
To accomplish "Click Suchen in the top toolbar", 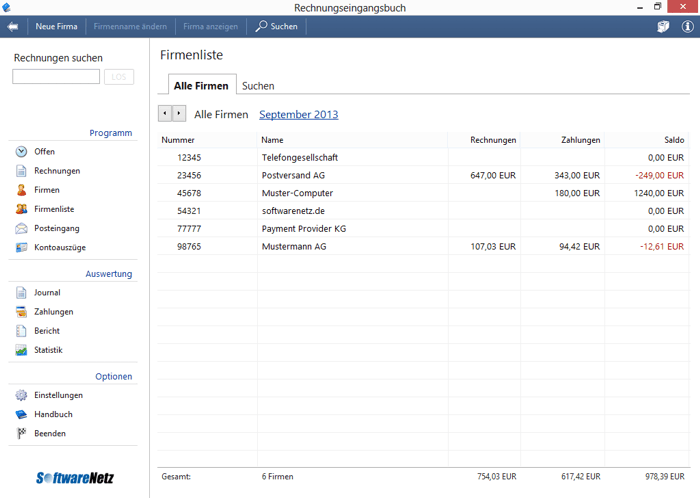I will pyautogui.click(x=276, y=27).
